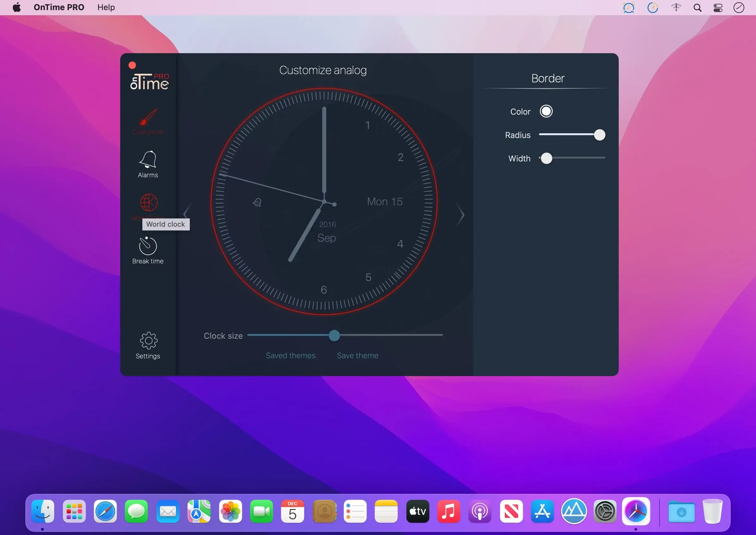Click the blue gauge menu bar icon

[653, 8]
